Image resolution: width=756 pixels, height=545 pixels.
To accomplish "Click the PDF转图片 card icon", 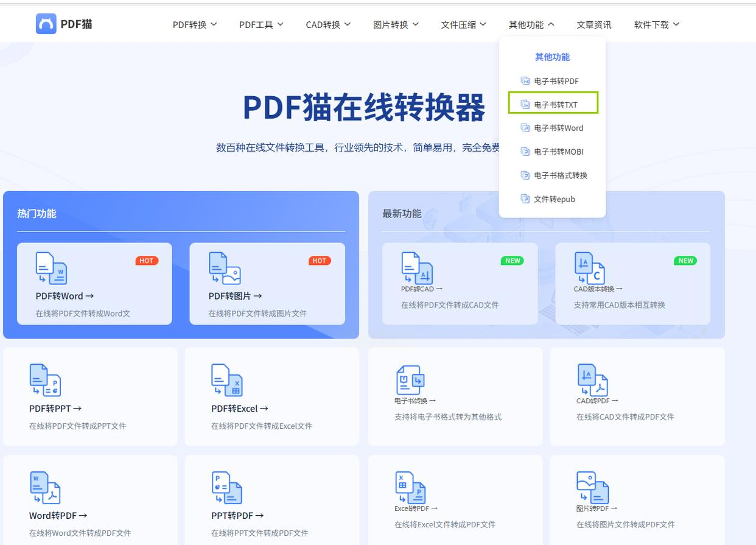I will pyautogui.click(x=225, y=269).
